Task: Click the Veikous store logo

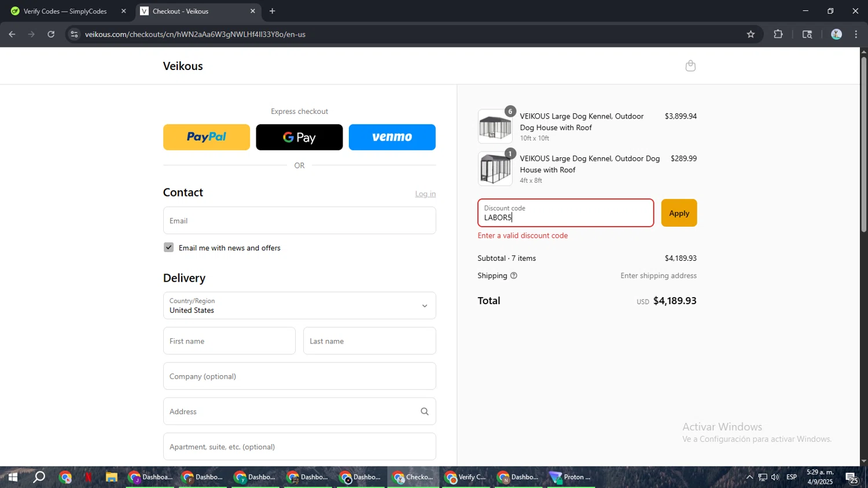Action: 183,66
